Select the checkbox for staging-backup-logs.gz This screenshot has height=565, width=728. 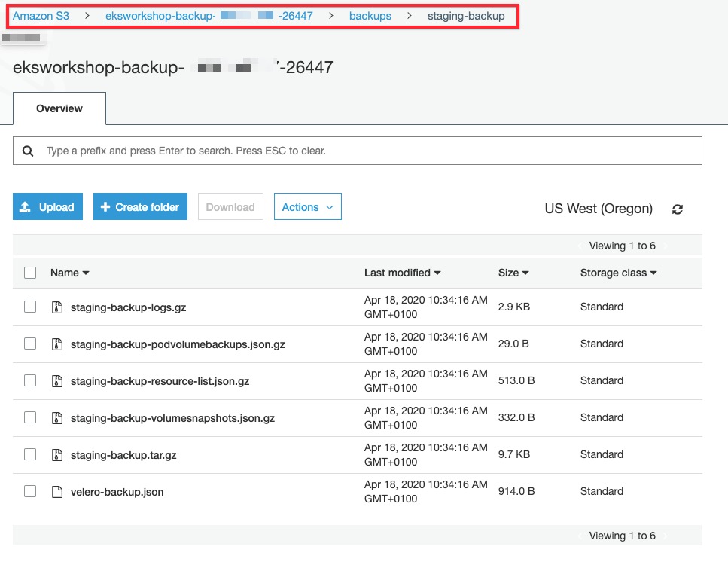[30, 307]
